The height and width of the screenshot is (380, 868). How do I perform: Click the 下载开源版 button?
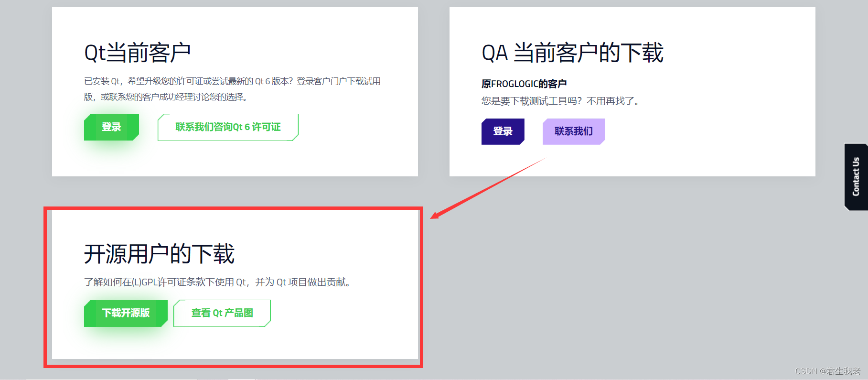coord(126,314)
